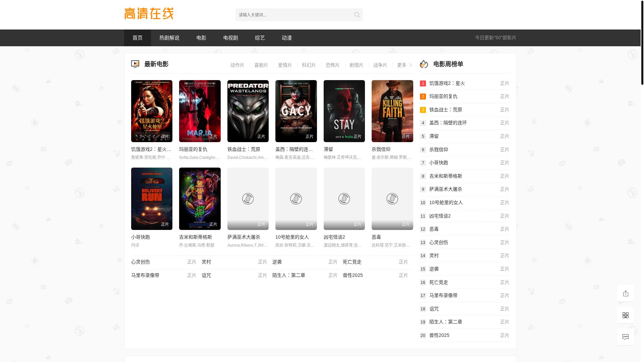Click the site logo 高清在线

coord(149,14)
